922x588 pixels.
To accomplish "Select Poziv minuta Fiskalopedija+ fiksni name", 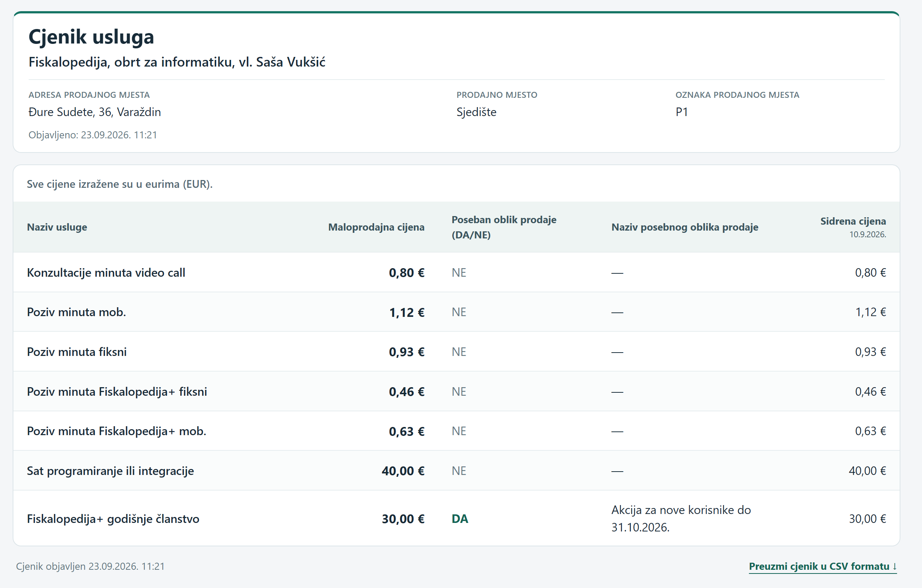I will click(117, 391).
